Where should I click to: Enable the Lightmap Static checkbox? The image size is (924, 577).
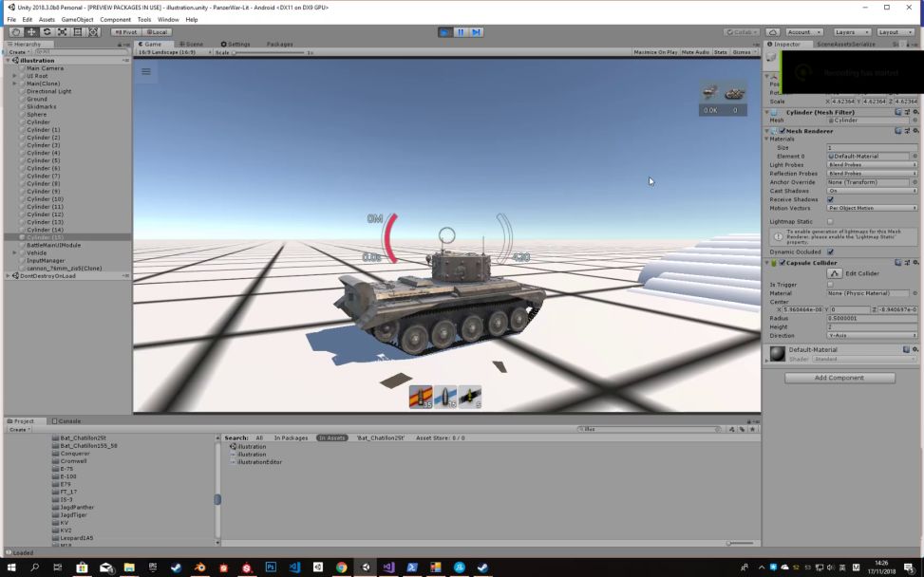(x=830, y=221)
